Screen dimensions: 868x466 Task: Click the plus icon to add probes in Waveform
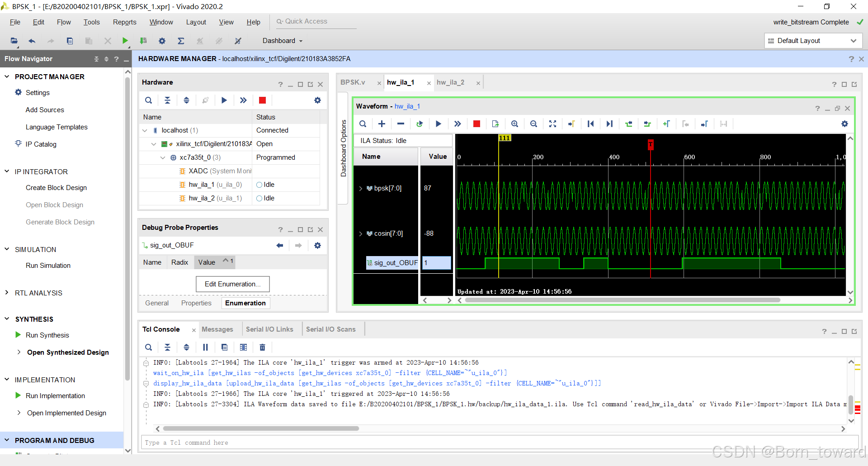[382, 124]
